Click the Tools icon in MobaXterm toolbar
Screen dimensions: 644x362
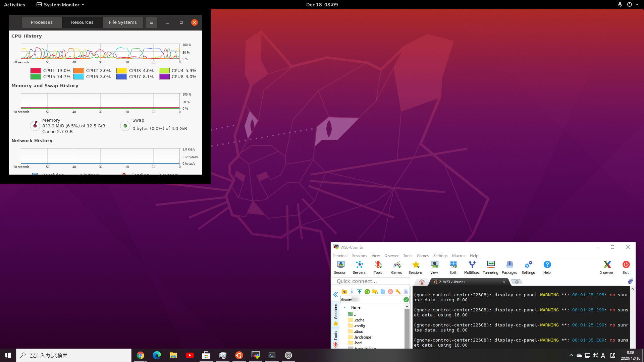378,267
